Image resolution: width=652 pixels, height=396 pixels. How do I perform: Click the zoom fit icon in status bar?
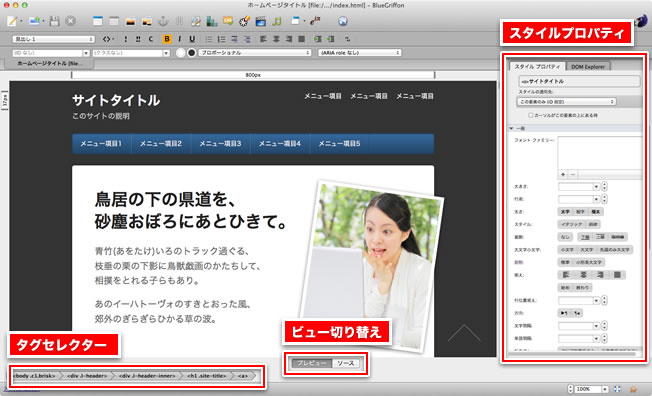point(617,389)
